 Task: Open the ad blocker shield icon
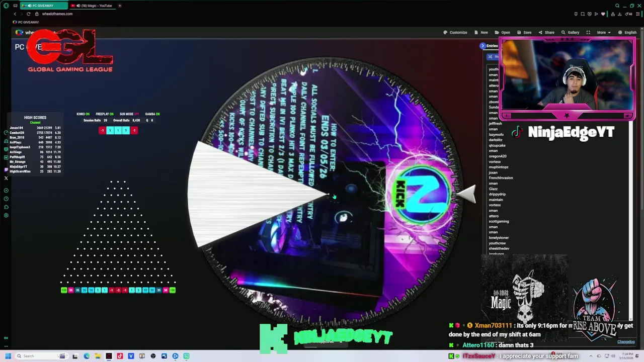590,14
